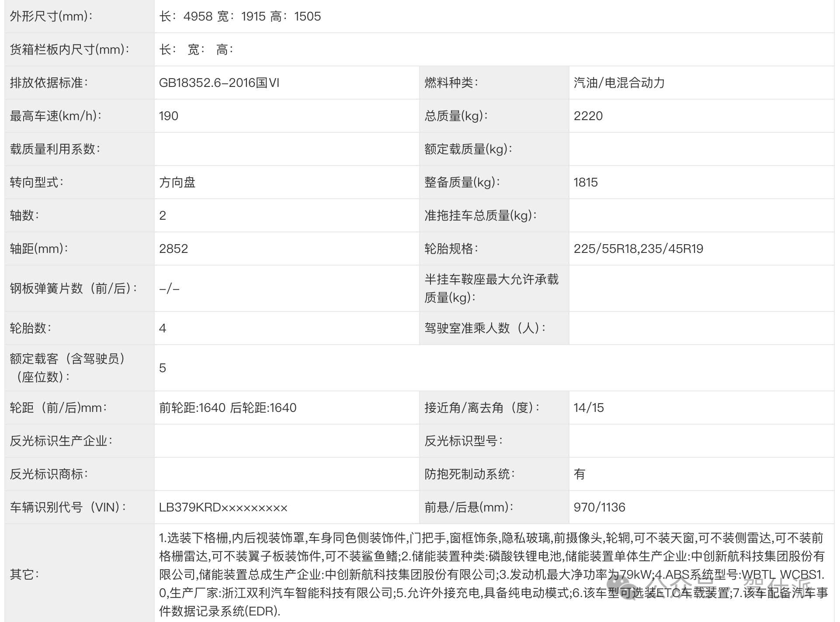Click the 前悬/后悬 value 970/1136
The width and height of the screenshot is (840, 622).
[x=599, y=507]
